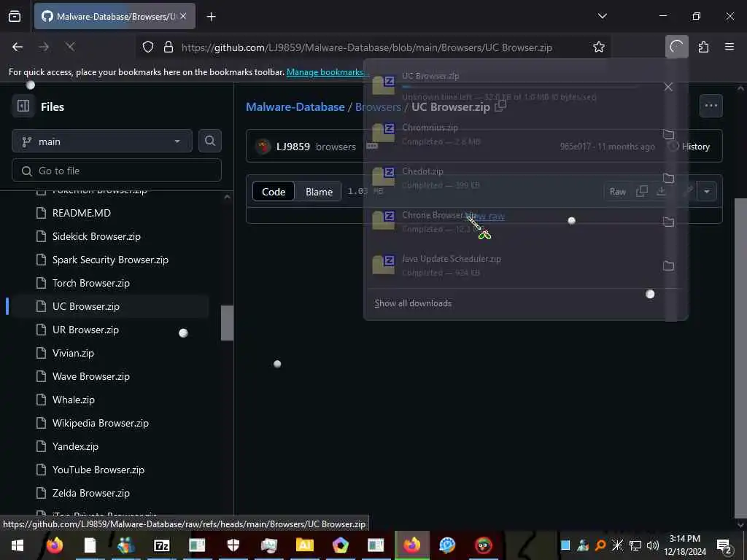Screen dimensions: 747x560
Task: Switch to the Blame view tab
Action: [x=319, y=192]
